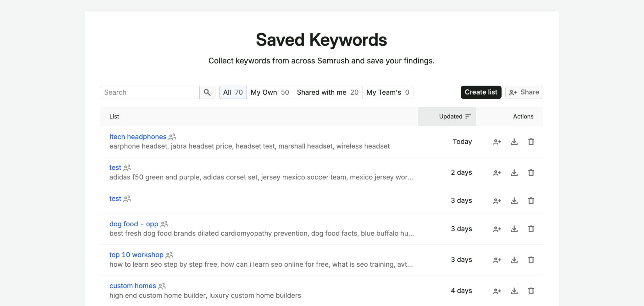Trash the empty test list from 3 days ago
This screenshot has width=644, height=306.
(x=531, y=201)
